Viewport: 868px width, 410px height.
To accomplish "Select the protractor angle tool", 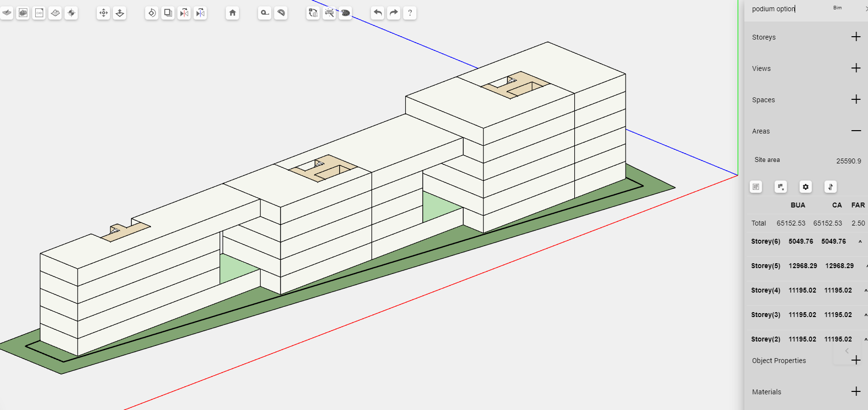I will 281,13.
